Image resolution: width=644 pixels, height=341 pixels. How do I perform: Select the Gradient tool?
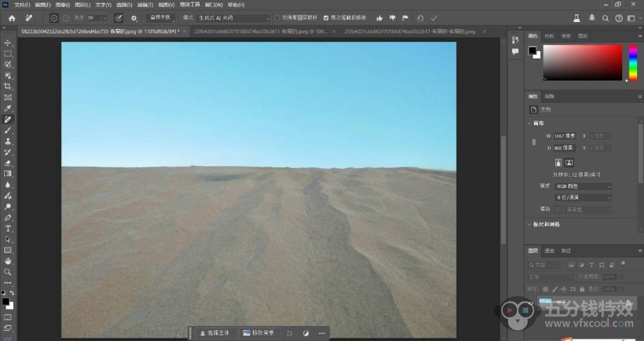pos(8,174)
